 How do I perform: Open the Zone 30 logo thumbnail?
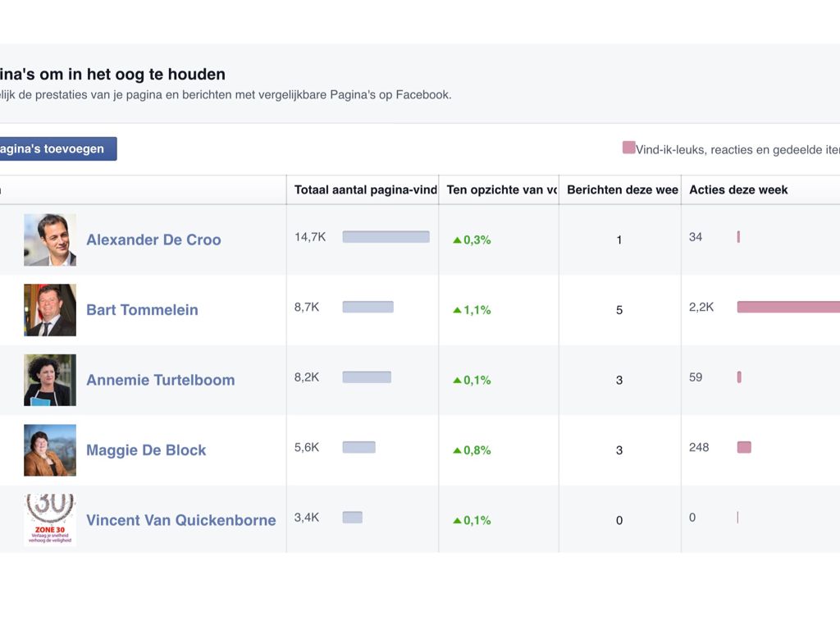pos(50,520)
